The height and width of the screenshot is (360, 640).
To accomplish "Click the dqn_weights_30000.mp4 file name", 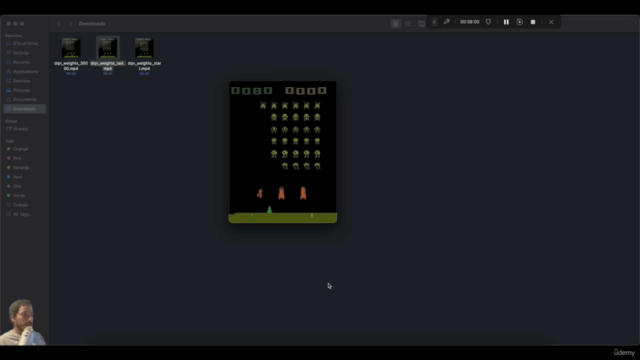I will [71, 66].
